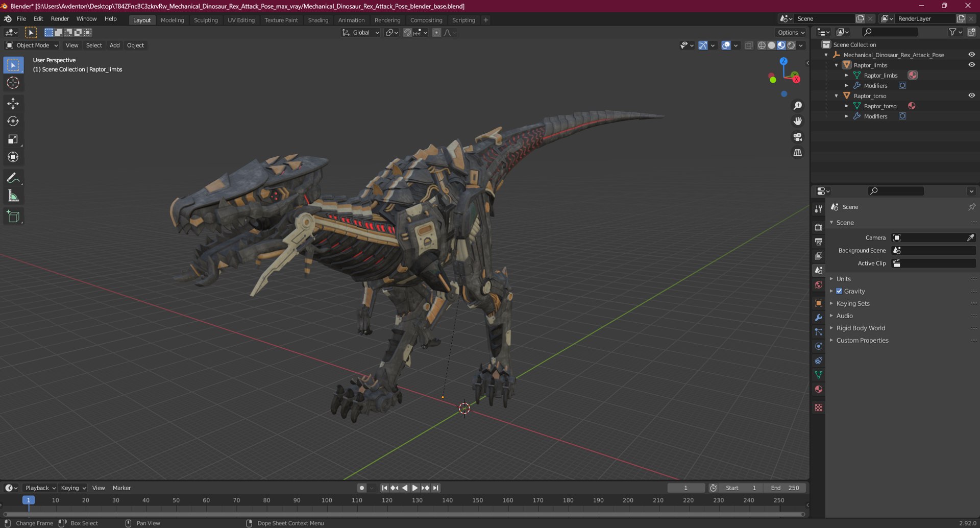The height and width of the screenshot is (528, 980).
Task: Switch to rendered viewport shading
Action: (x=791, y=45)
